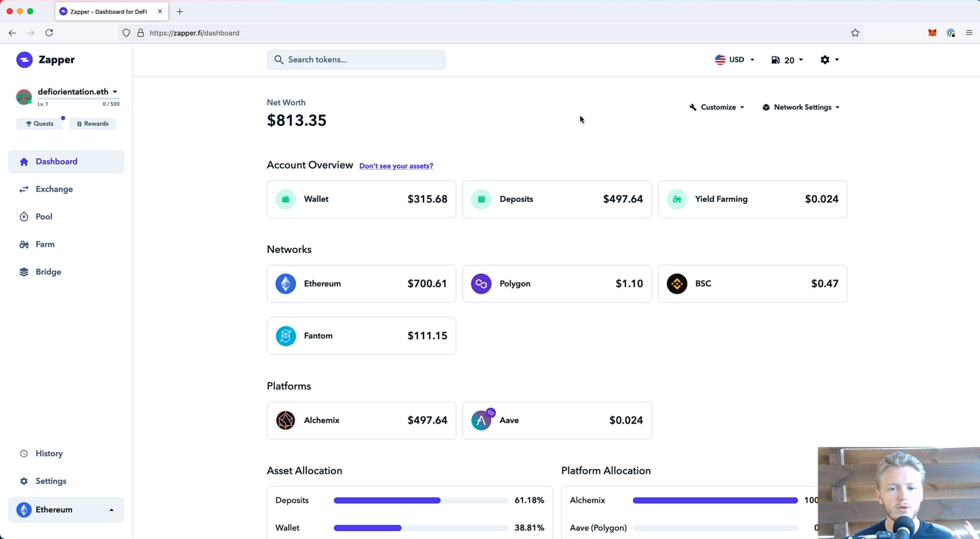This screenshot has width=980, height=539.
Task: Click the Ethereum network logo
Action: coord(285,284)
